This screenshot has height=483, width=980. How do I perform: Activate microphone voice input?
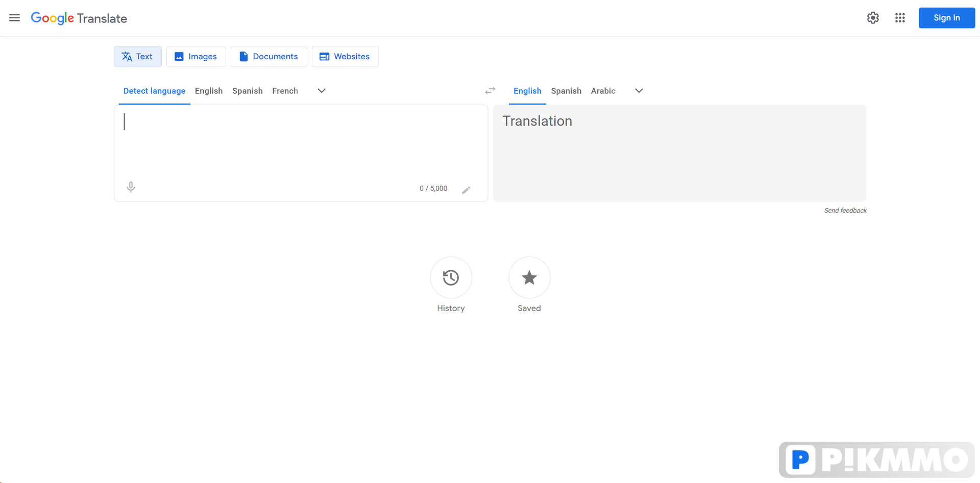(131, 187)
